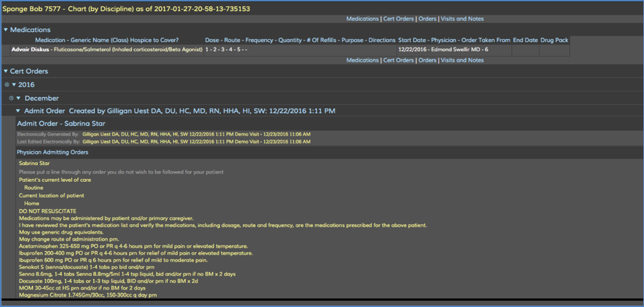The image size is (644, 307).
Task: Click the 'Medications may be administered by patient' line
Action: (x=106, y=217)
